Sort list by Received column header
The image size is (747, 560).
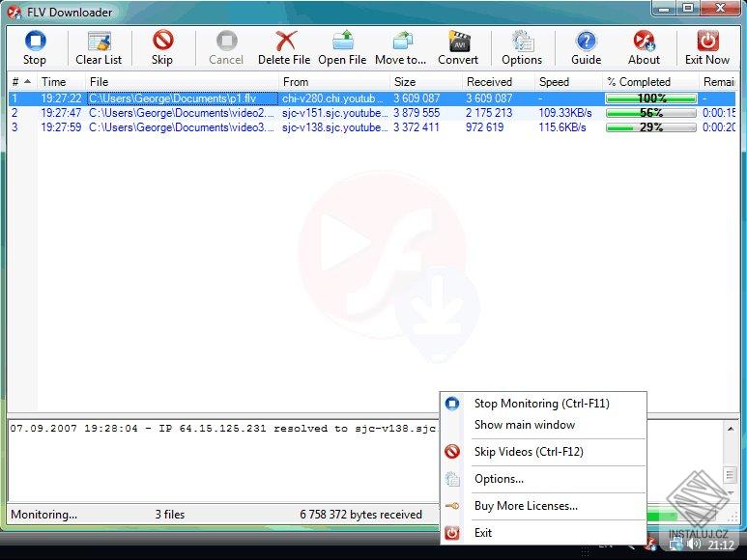pos(499,82)
